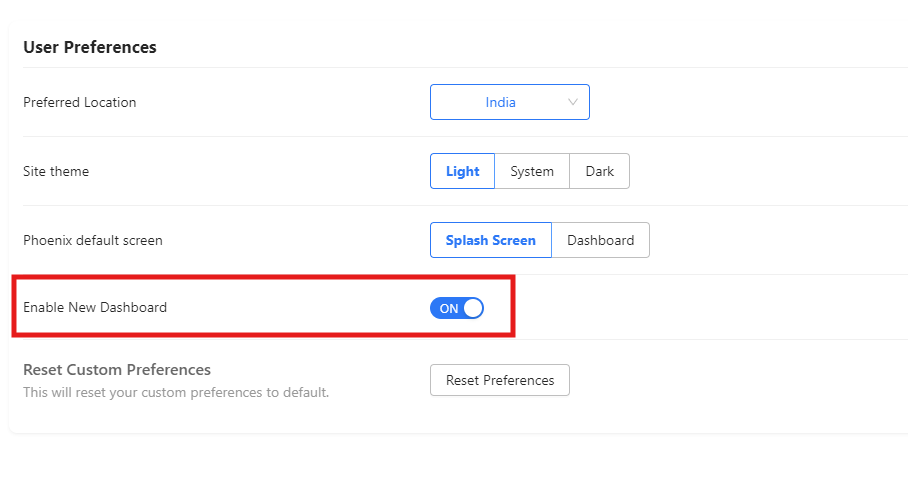Click the Site theme label
908x492 pixels.
tap(56, 171)
